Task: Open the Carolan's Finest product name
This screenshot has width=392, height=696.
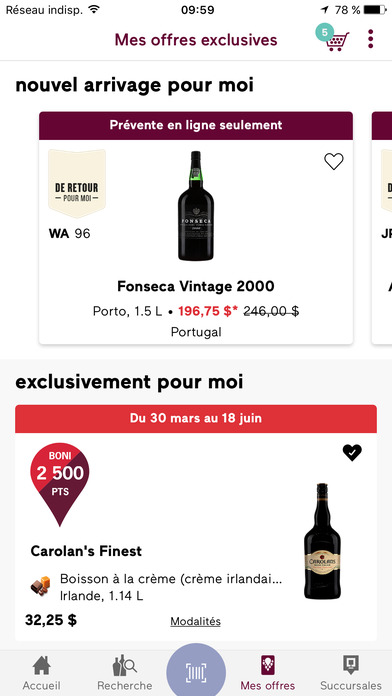Action: coord(86,551)
